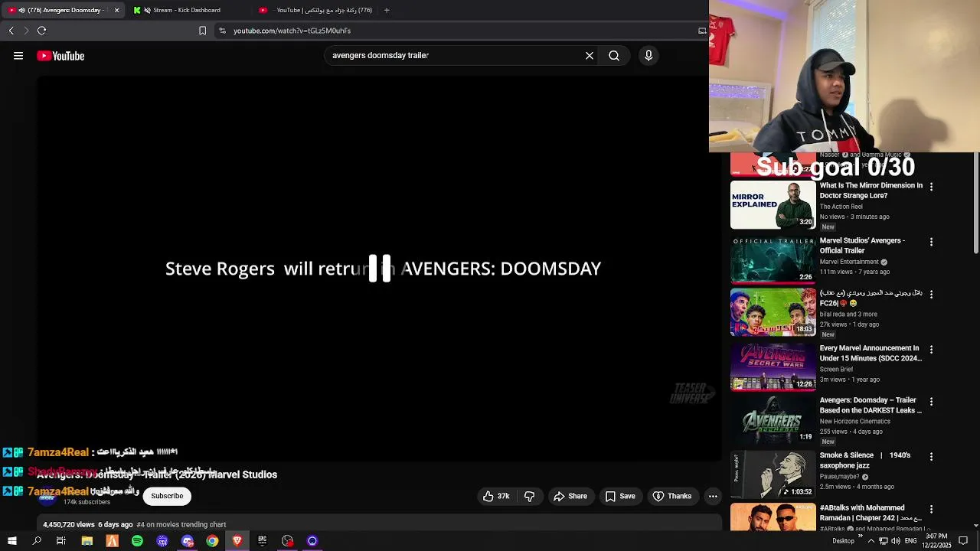Subscribe to the channel
The height and width of the screenshot is (551, 980).
(167, 496)
